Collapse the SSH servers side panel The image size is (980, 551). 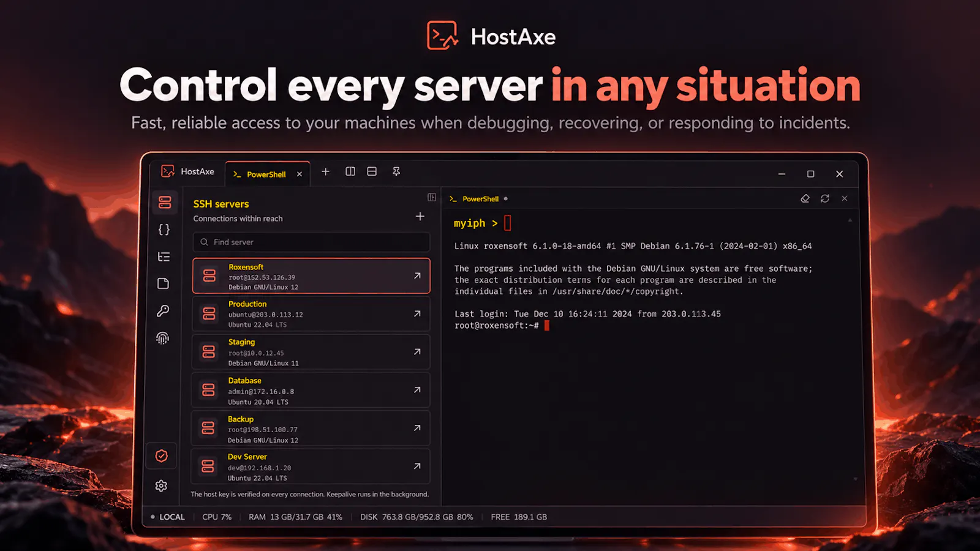click(432, 197)
